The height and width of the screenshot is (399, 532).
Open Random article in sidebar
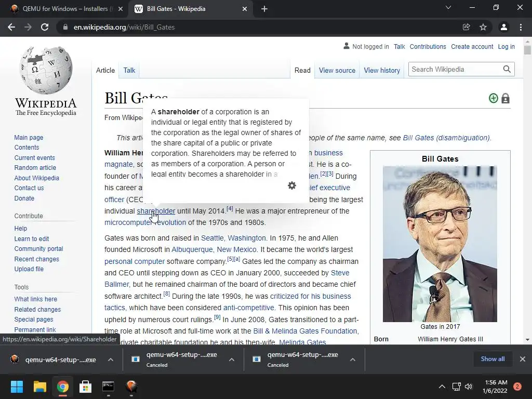(x=35, y=168)
